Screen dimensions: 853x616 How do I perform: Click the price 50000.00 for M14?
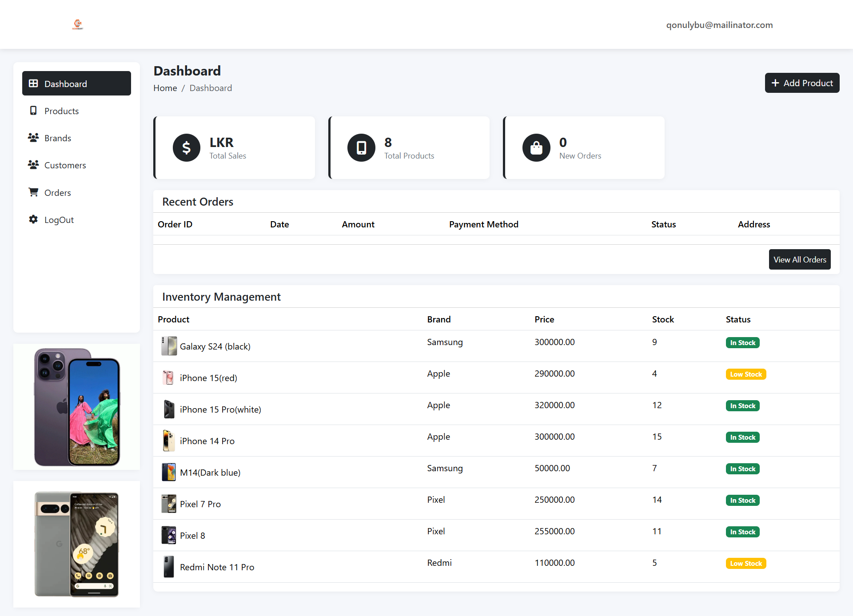552,468
